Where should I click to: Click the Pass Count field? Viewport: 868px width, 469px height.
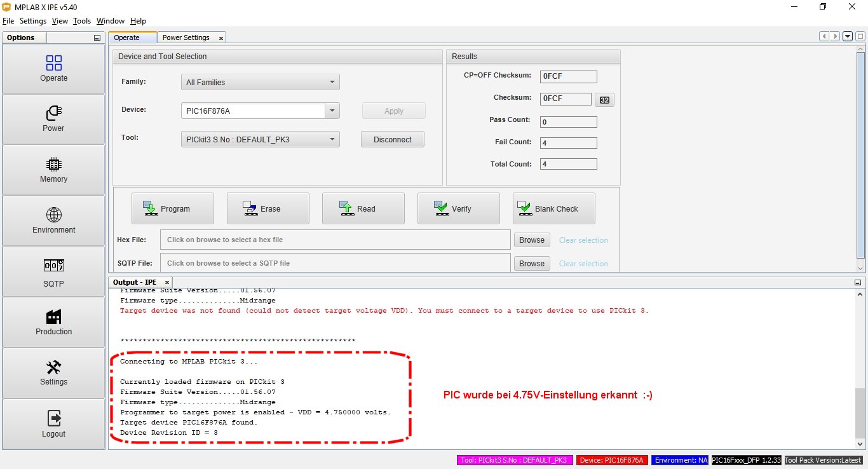point(569,122)
